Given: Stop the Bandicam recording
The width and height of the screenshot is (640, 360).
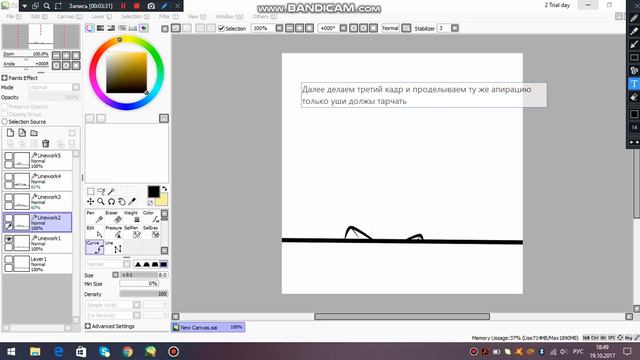Looking at the screenshot, I should (x=137, y=6).
